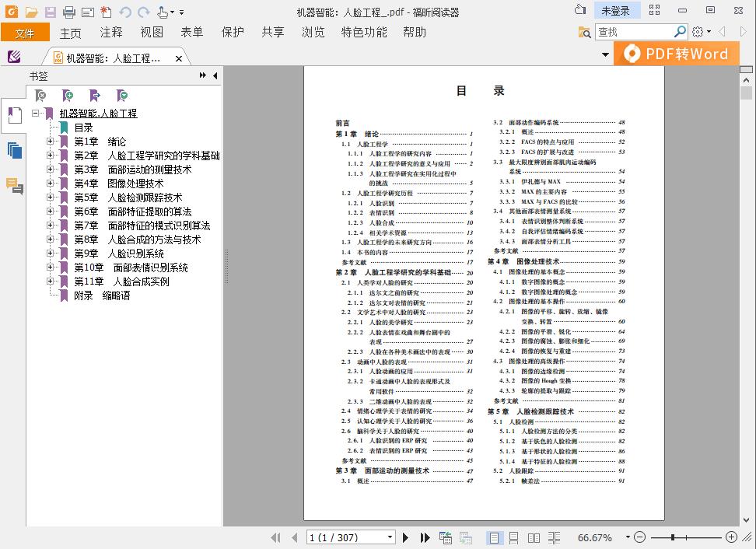Expand the 第11章 人脸合成实例 bookmark

tap(50, 281)
